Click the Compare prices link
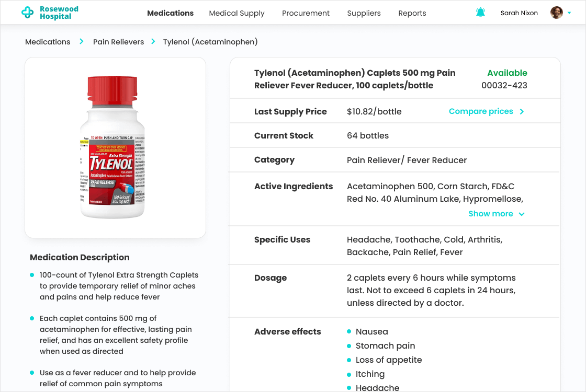 (481, 111)
